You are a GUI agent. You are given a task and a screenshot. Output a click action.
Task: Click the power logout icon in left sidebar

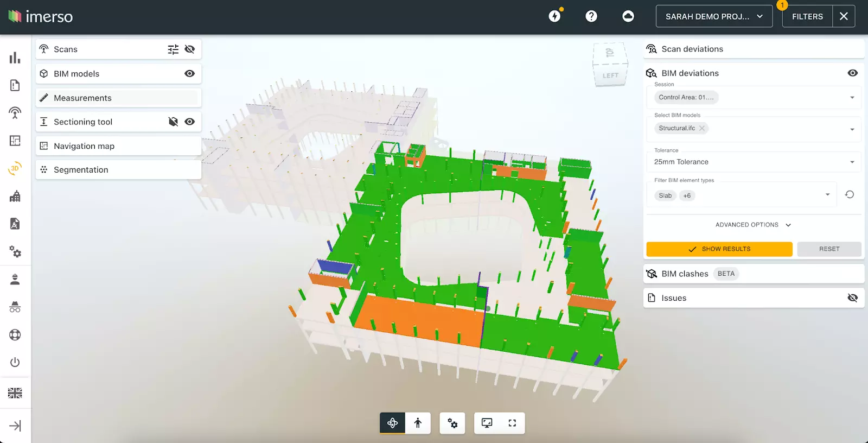tap(15, 362)
